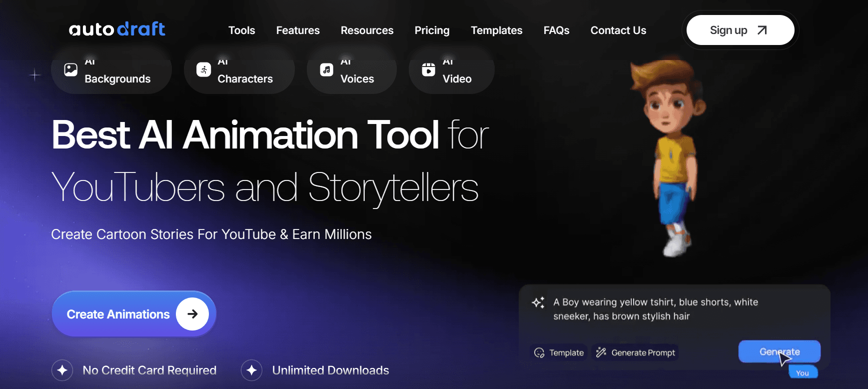Go to the Pricing page

tap(432, 30)
